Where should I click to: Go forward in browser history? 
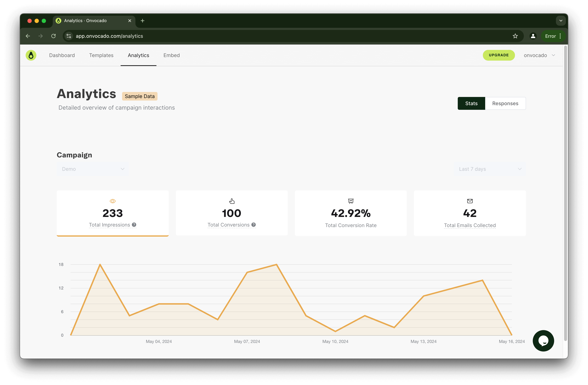pyautogui.click(x=40, y=36)
